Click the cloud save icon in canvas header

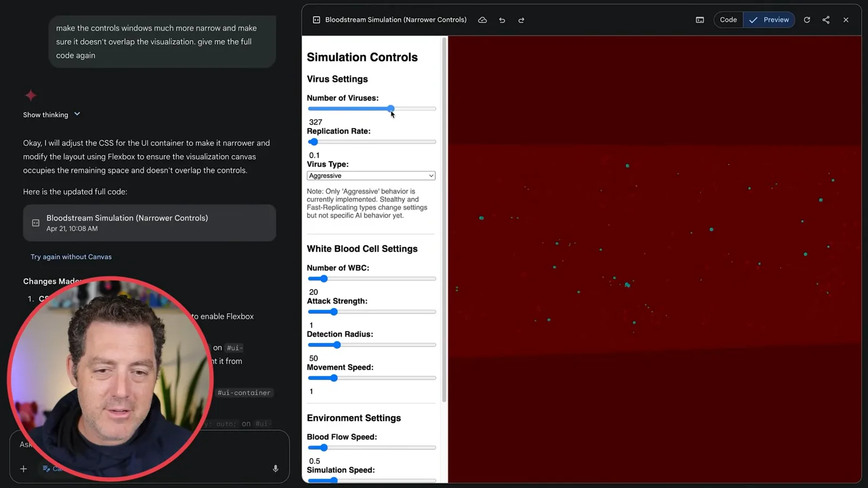point(482,20)
